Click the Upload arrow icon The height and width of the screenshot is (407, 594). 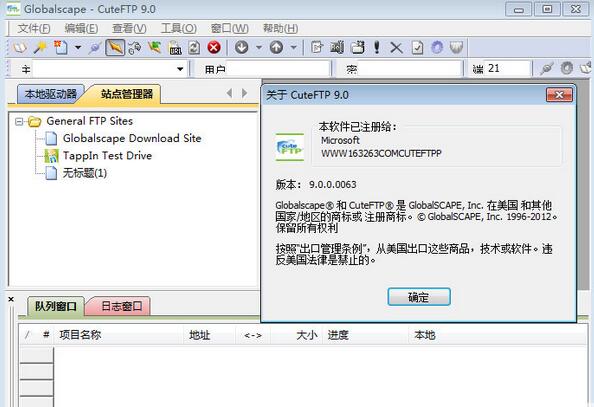click(x=277, y=48)
